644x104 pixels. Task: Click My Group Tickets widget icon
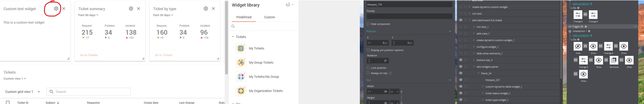tap(241, 62)
